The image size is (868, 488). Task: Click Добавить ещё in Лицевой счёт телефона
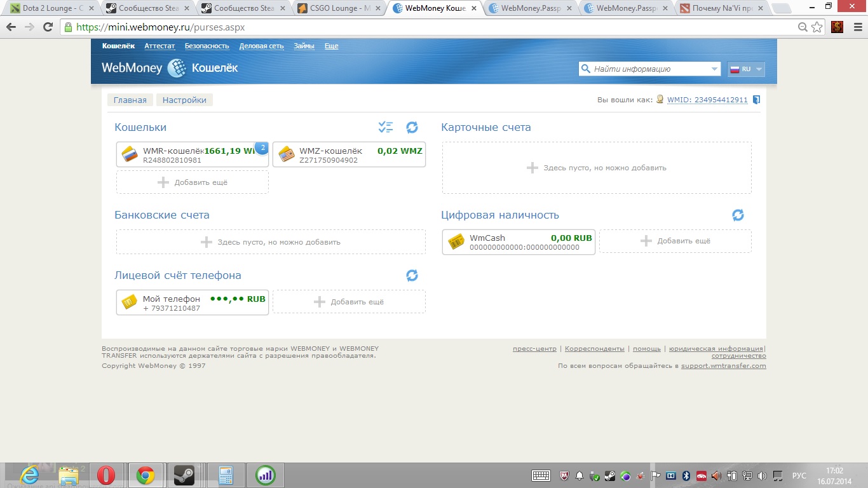click(349, 302)
